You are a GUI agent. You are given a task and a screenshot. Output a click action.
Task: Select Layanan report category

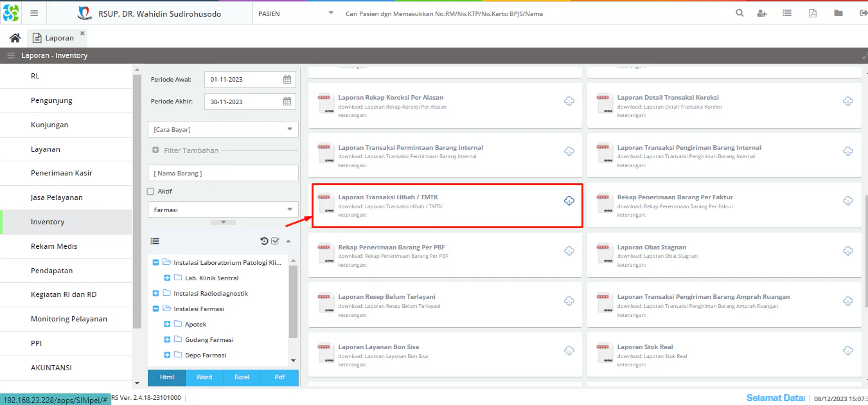[66, 149]
